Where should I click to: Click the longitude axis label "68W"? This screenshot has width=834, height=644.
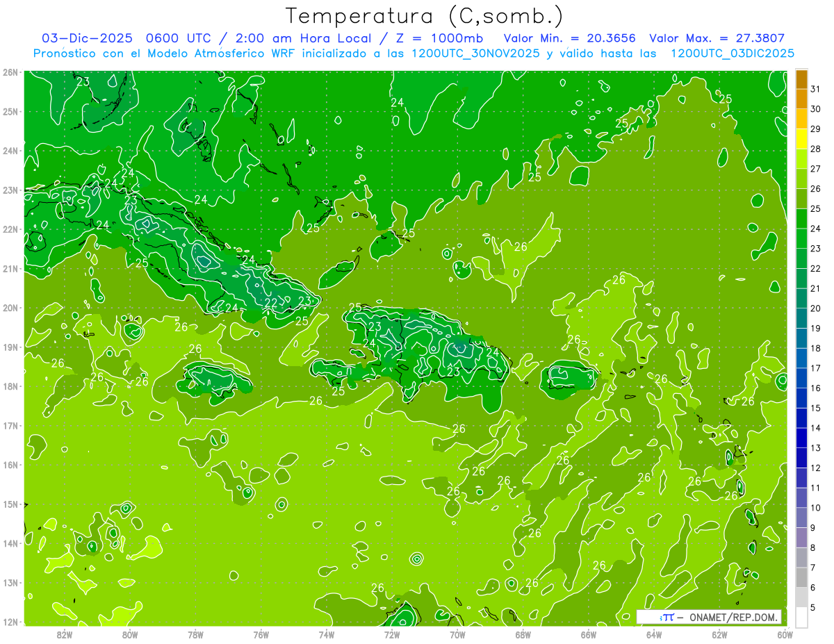[x=523, y=634]
